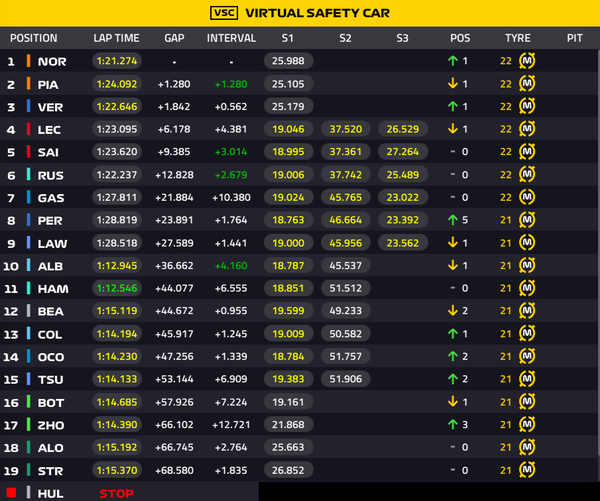Click the S2 time 51.906 for TSU
600x501 pixels.
click(x=346, y=379)
